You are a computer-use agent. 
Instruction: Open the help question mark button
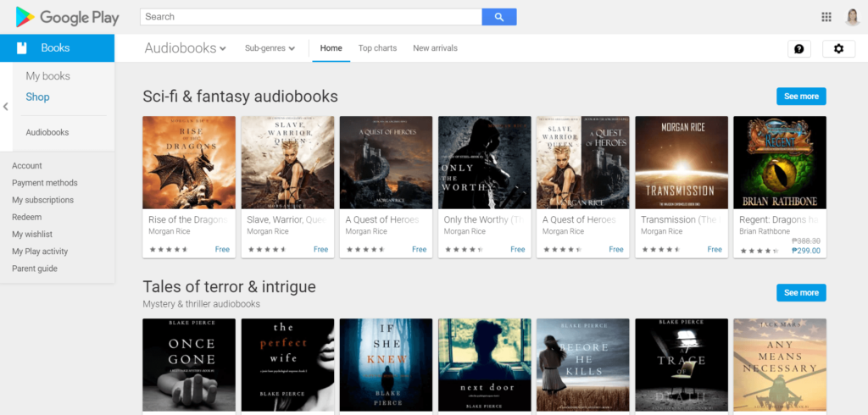point(799,48)
